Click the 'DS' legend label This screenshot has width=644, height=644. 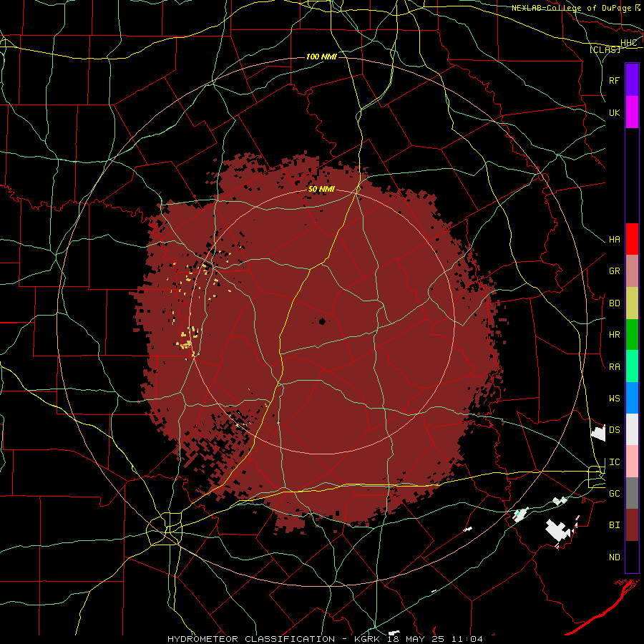[614, 430]
